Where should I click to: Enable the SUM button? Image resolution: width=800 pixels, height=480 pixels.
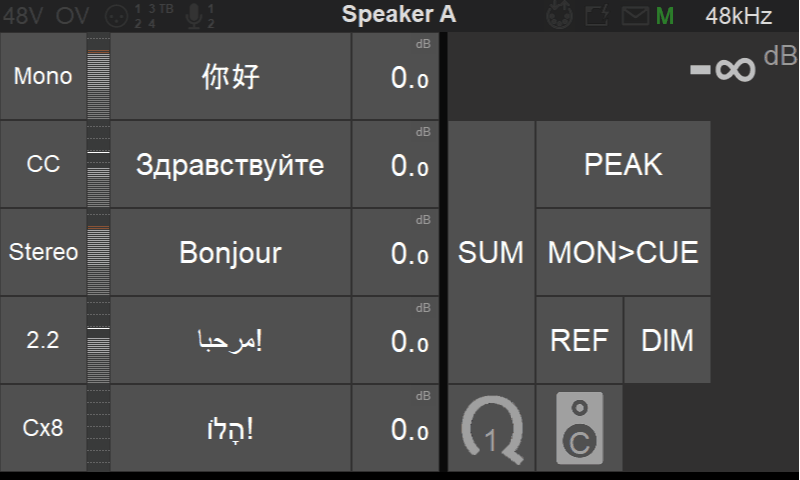coord(491,252)
